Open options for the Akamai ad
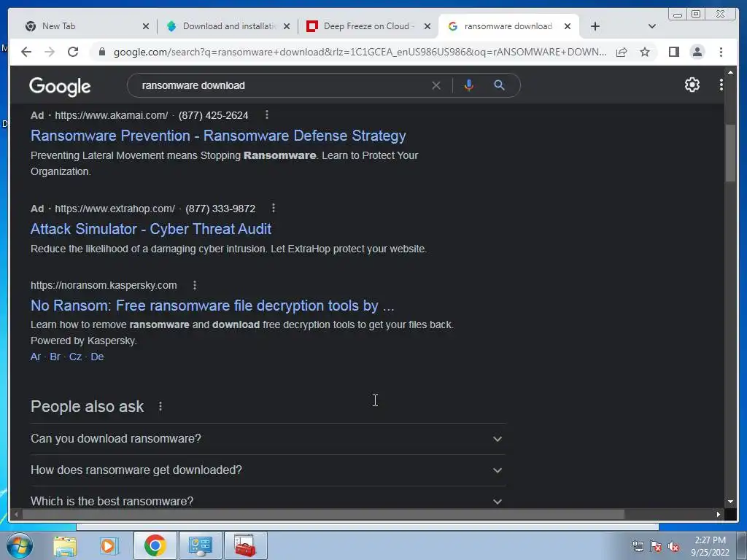This screenshot has height=560, width=747. pos(267,114)
